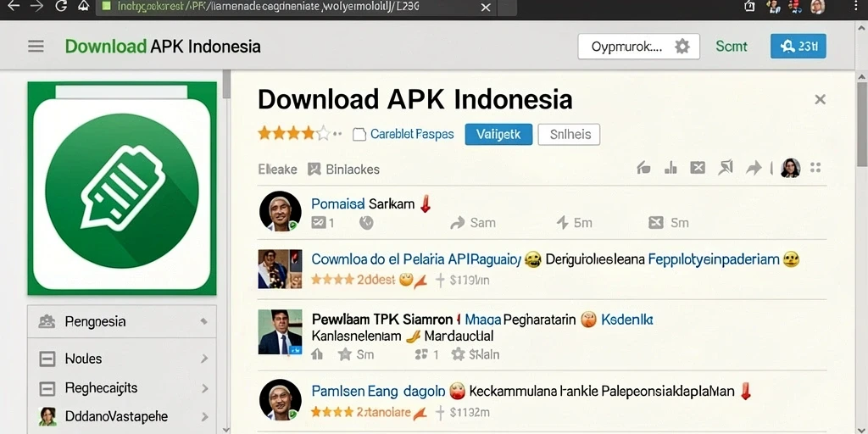Open the large green APK app icon
Screen dimensions: 868x434
(122, 189)
